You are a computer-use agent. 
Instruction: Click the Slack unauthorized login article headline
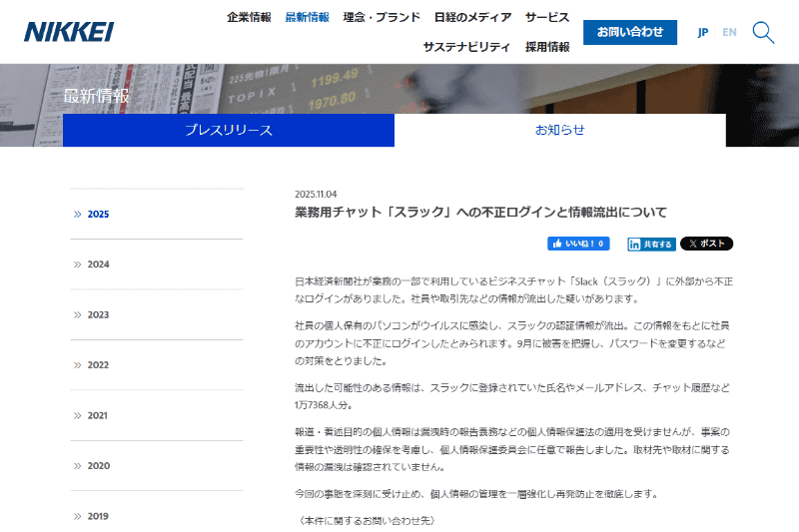(480, 213)
